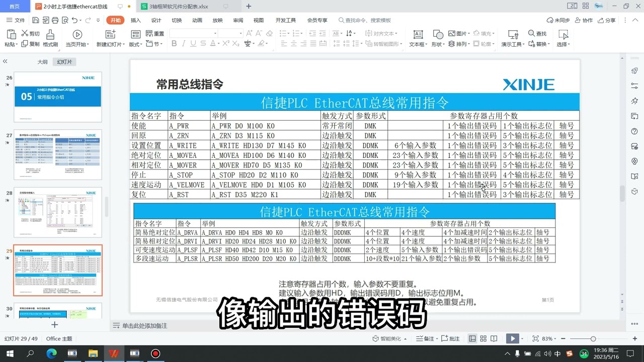
Task: Add new slide with plus button
Action: [55, 325]
